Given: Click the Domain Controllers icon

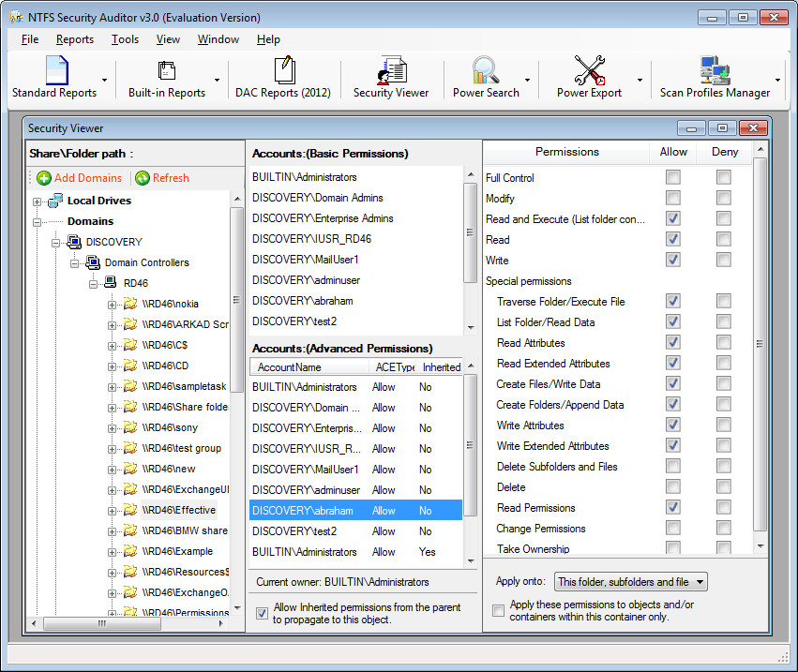Looking at the screenshot, I should pyautogui.click(x=93, y=262).
